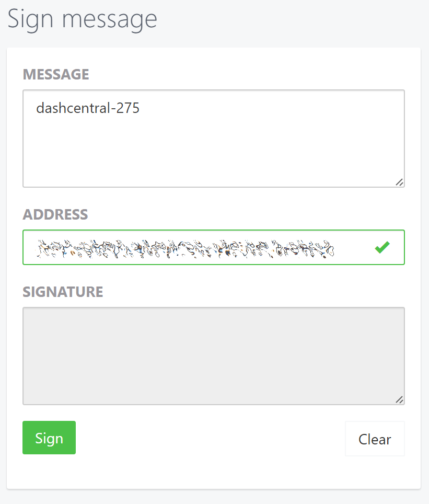The height and width of the screenshot is (504, 429).
Task: Click the ADDRESS field label
Action: (55, 214)
